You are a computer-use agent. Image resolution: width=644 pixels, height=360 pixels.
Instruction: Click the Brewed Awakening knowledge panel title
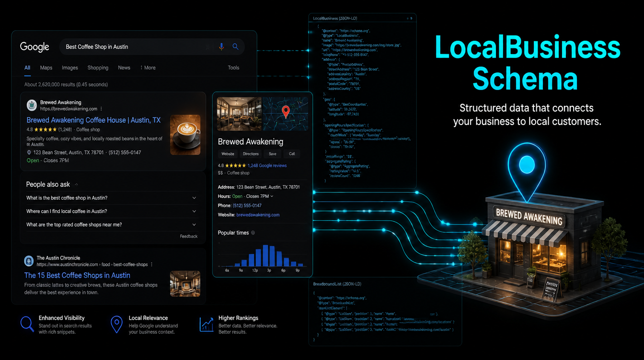click(251, 142)
